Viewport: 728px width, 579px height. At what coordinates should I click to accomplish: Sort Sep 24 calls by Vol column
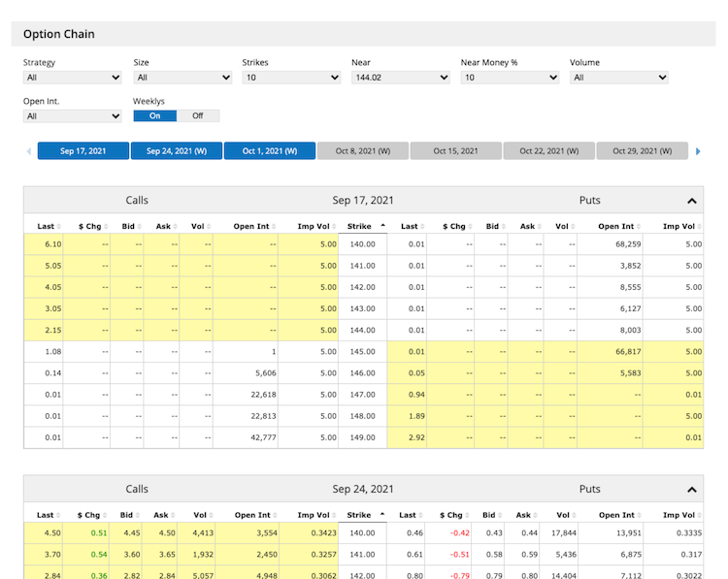pyautogui.click(x=199, y=515)
